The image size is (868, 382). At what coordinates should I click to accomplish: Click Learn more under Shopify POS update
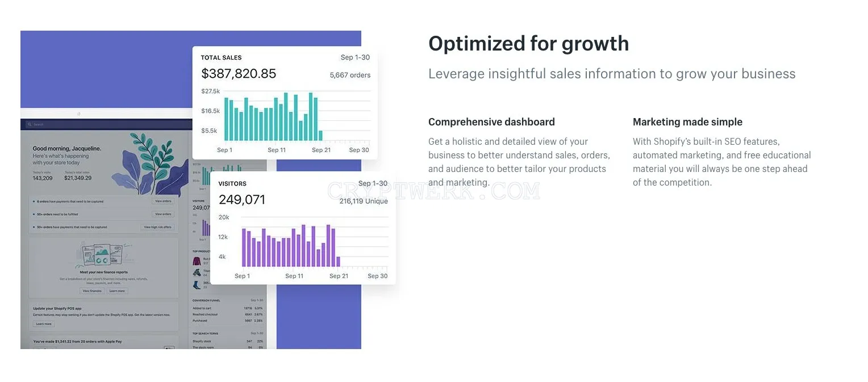pyautogui.click(x=44, y=324)
